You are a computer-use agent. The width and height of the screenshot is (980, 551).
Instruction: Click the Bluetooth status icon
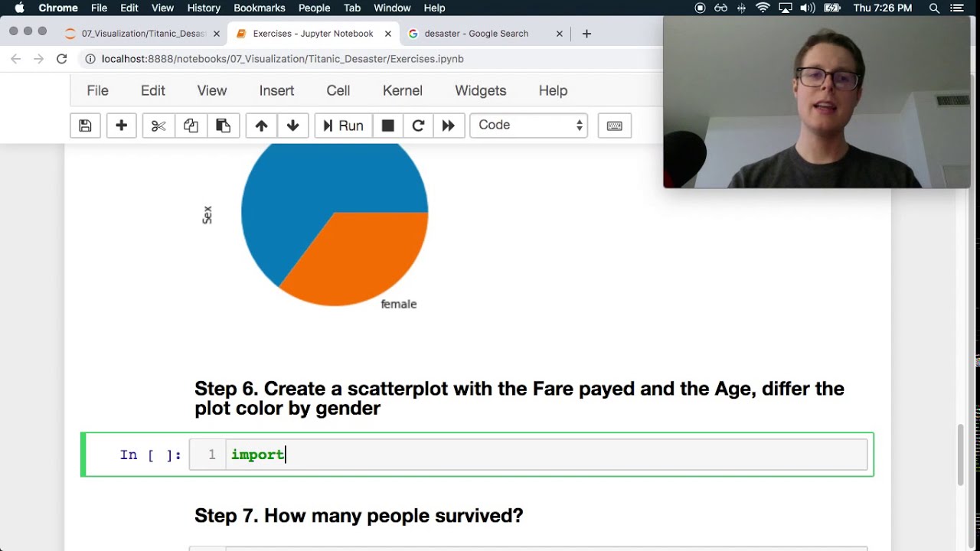(741, 8)
